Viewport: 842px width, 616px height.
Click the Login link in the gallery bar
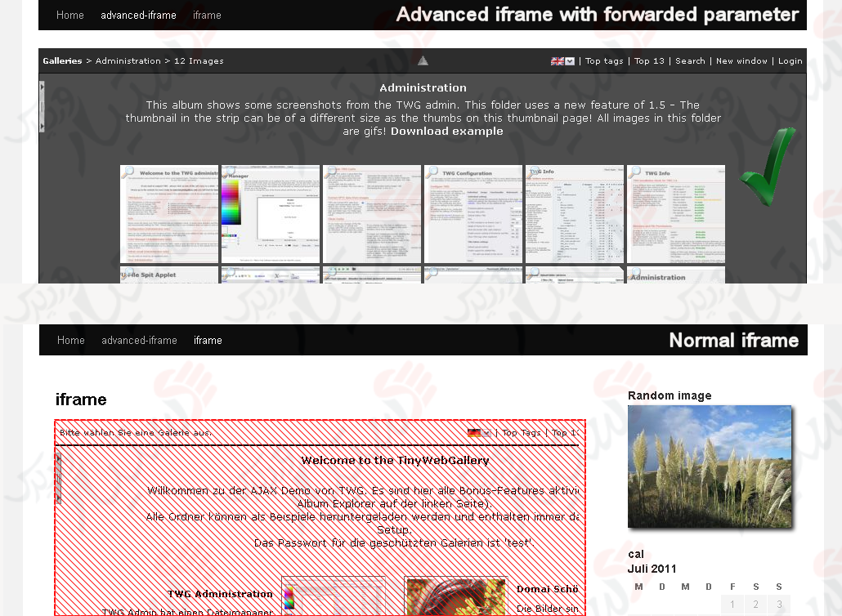(790, 60)
